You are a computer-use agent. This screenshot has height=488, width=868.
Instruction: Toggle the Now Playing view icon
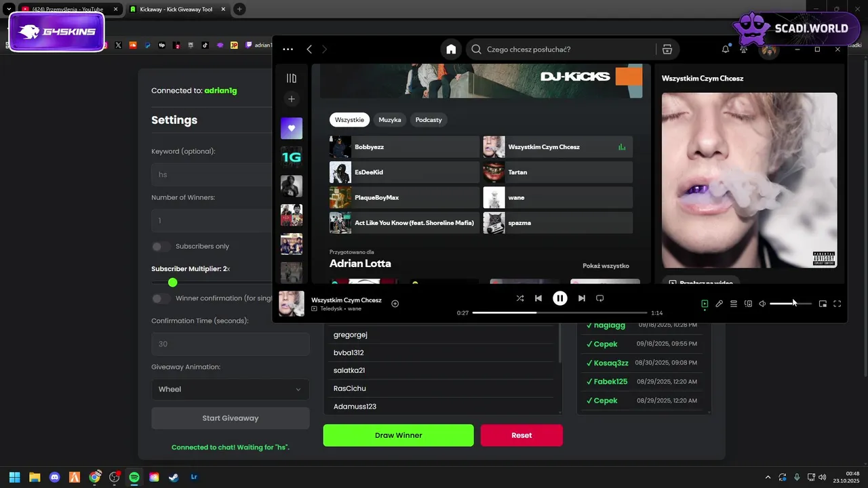tap(705, 304)
